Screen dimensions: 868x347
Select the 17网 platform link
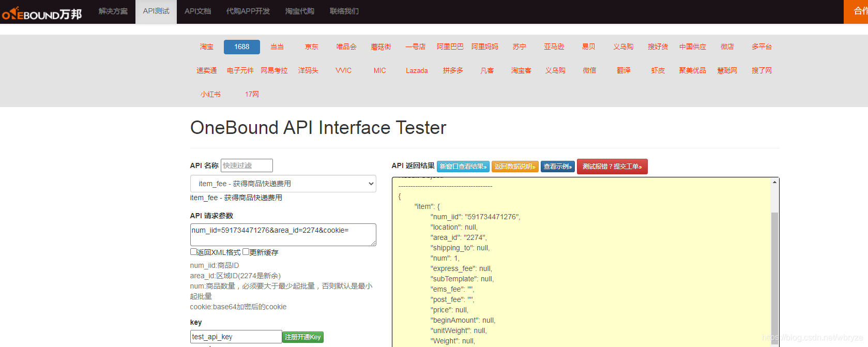click(252, 94)
